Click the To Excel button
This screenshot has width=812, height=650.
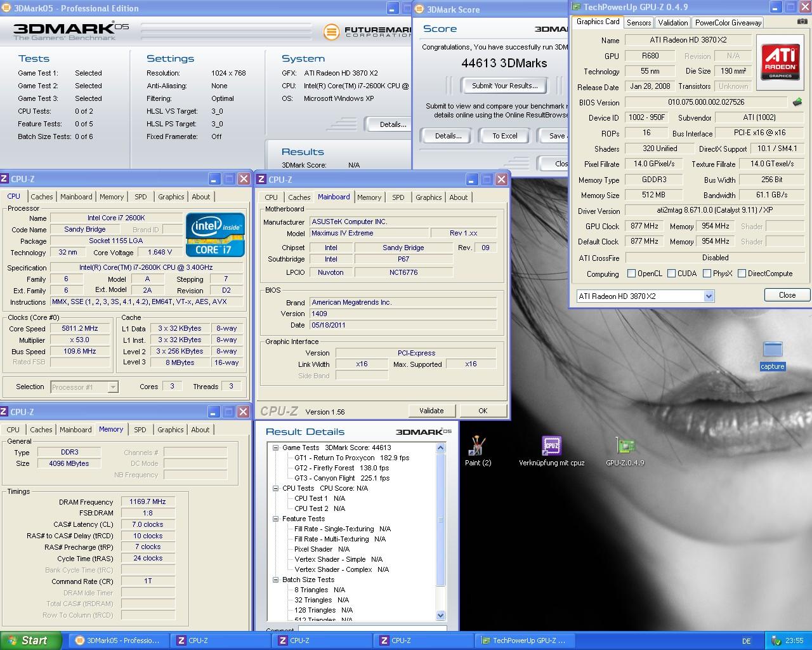505,136
